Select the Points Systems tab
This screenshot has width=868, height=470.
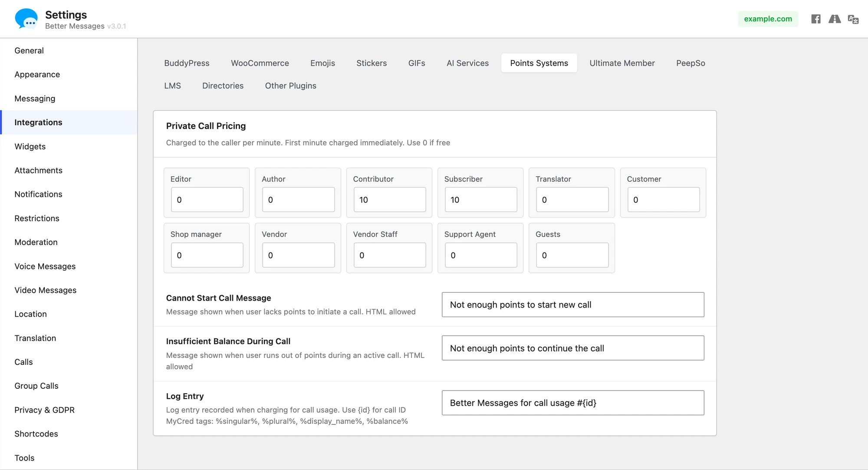tap(539, 63)
